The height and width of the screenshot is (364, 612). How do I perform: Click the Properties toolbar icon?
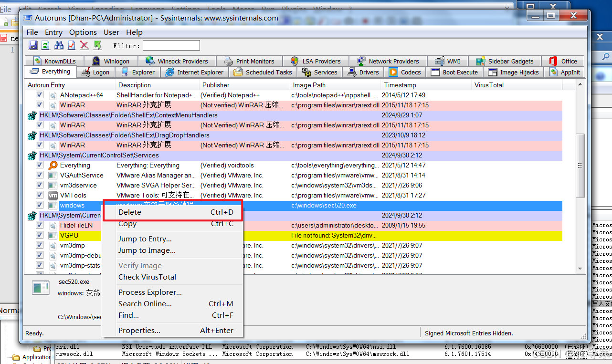click(x=72, y=45)
